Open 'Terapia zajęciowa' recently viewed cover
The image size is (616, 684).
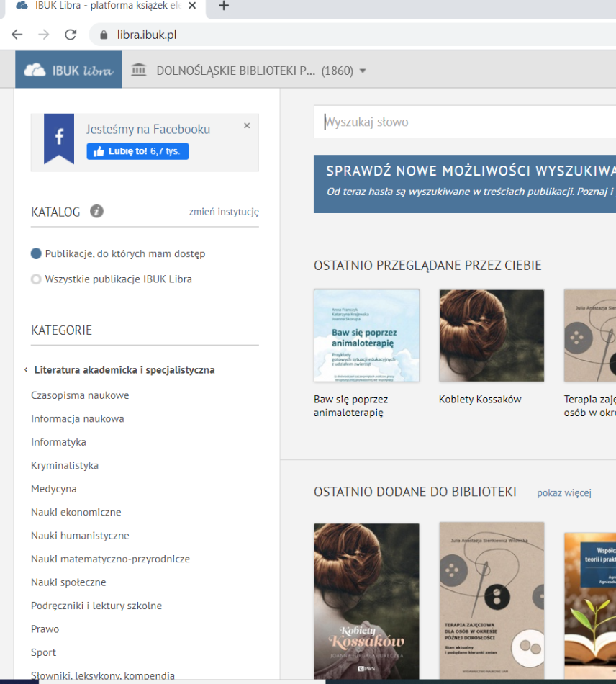590,336
